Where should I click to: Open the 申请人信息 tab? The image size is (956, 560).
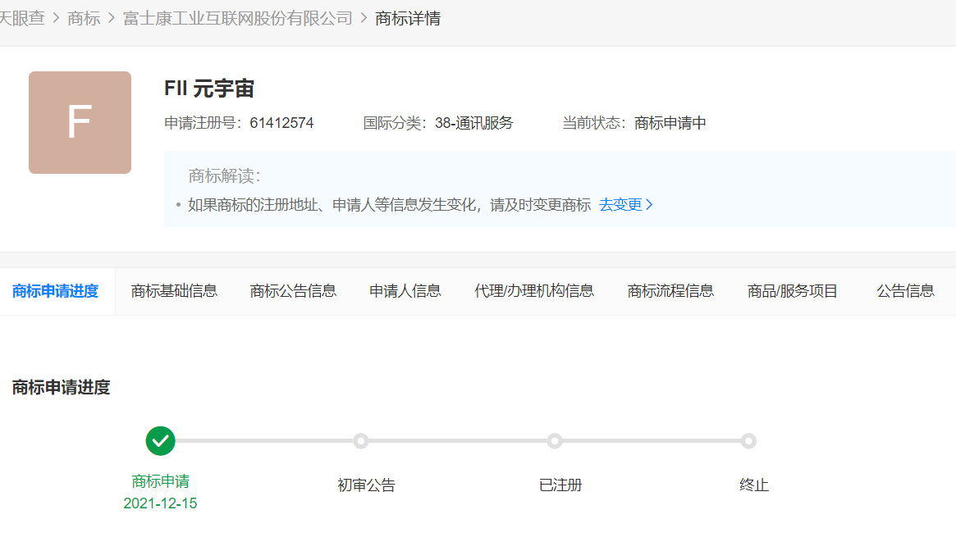405,291
